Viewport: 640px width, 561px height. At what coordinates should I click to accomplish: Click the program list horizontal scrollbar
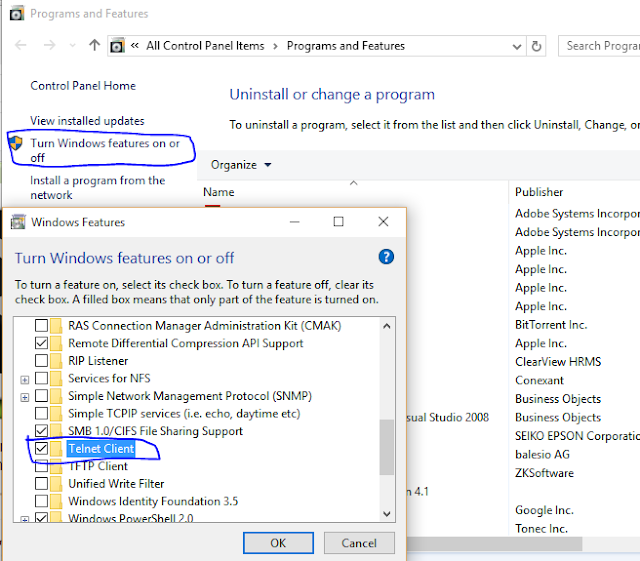point(495,544)
